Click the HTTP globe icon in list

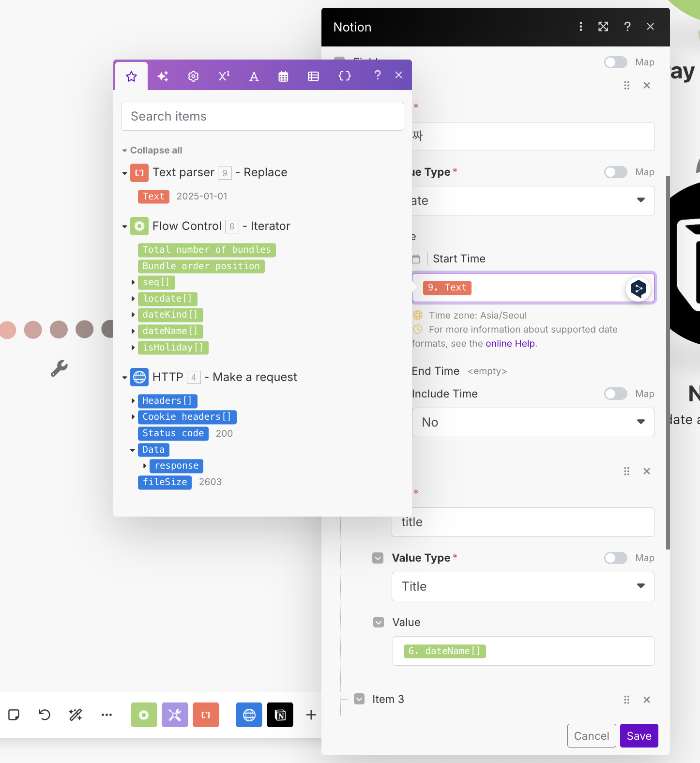pos(139,377)
